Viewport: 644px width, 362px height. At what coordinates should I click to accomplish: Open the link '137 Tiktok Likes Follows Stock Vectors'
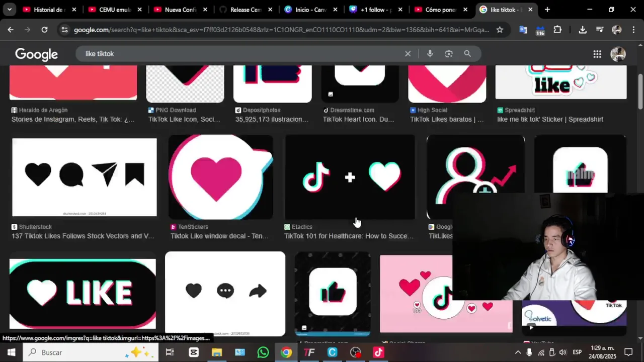coord(83,236)
